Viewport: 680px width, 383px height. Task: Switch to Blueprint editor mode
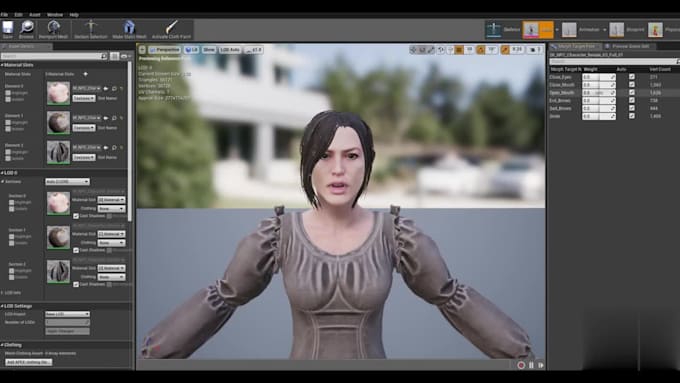[x=627, y=29]
